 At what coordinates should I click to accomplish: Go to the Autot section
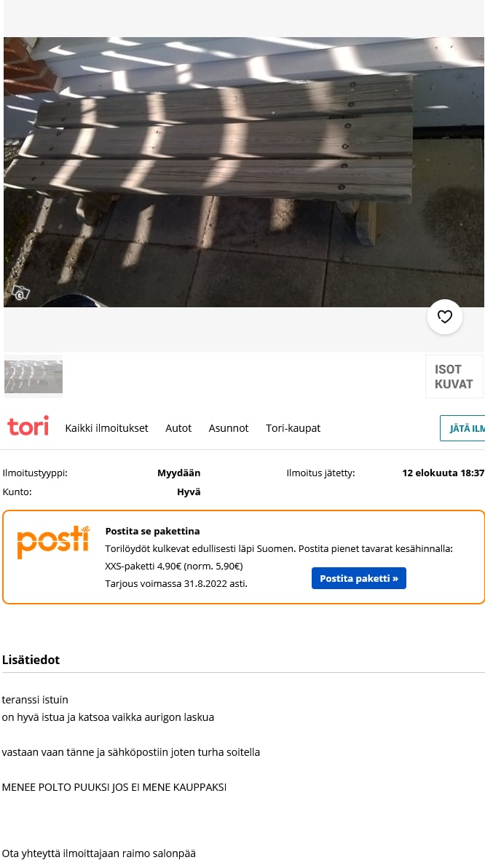pyautogui.click(x=178, y=428)
